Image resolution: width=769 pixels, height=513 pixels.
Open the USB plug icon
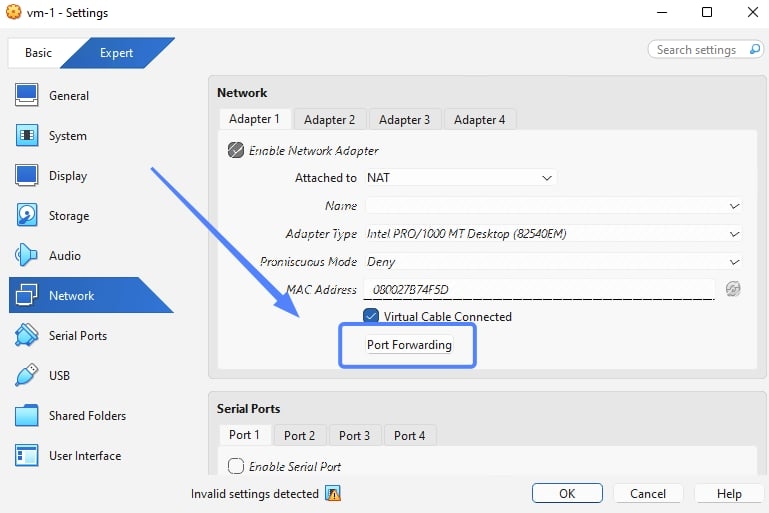26,375
